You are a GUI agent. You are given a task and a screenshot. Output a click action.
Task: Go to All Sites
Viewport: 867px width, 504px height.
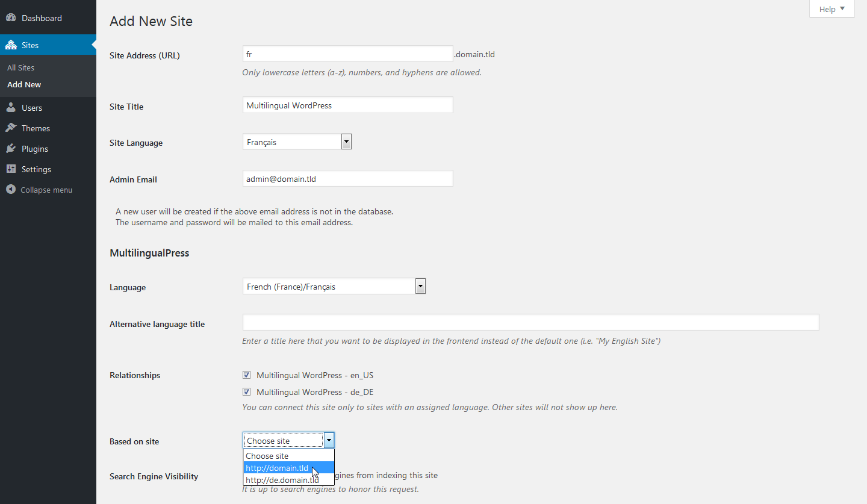coord(20,67)
